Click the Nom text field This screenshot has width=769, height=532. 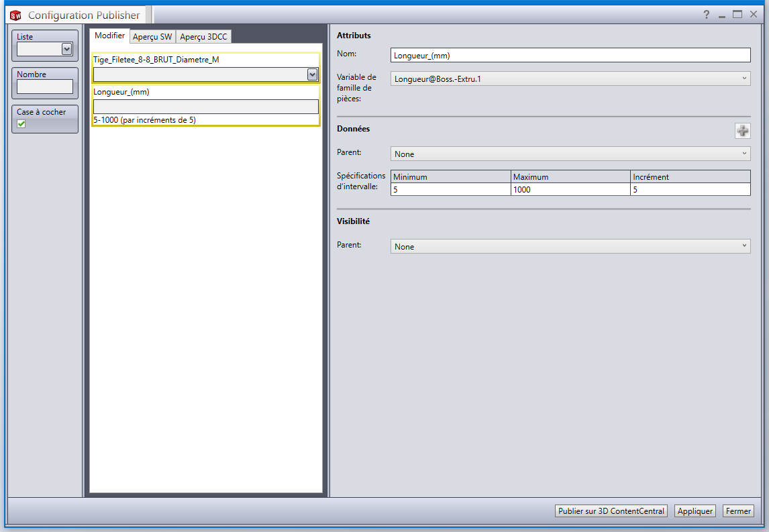[570, 56]
